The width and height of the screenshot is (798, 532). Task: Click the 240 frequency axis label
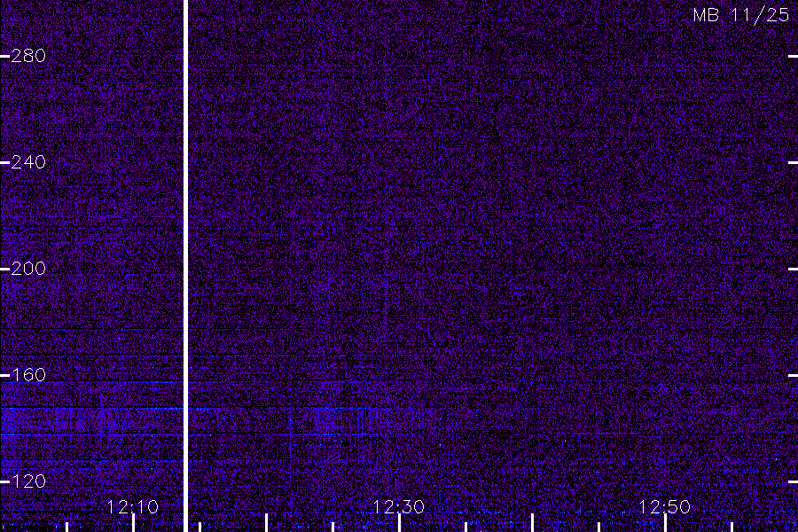point(28,162)
